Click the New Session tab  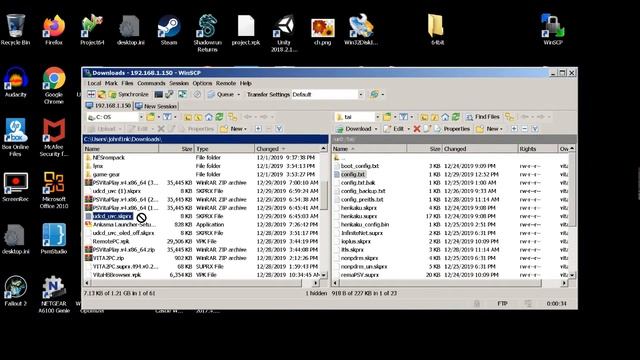tap(156, 106)
